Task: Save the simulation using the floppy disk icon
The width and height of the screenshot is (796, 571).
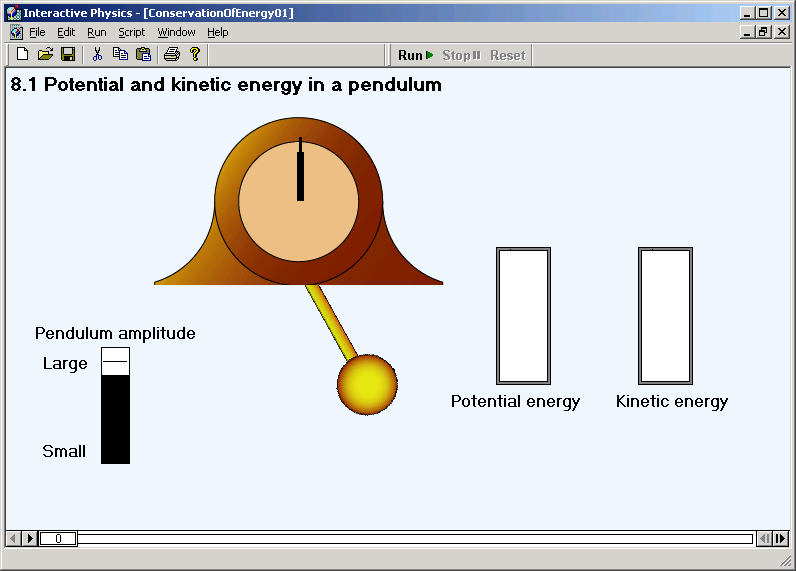Action: pos(68,54)
